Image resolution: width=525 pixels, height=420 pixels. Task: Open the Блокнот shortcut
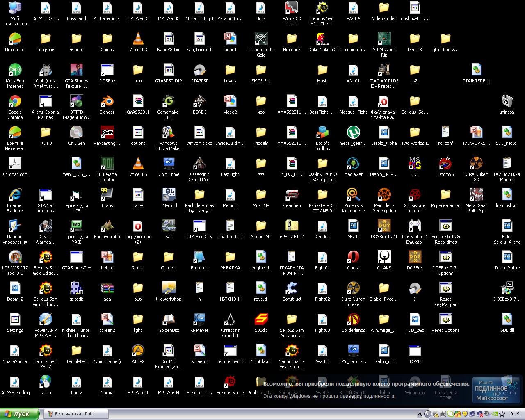coord(199,257)
